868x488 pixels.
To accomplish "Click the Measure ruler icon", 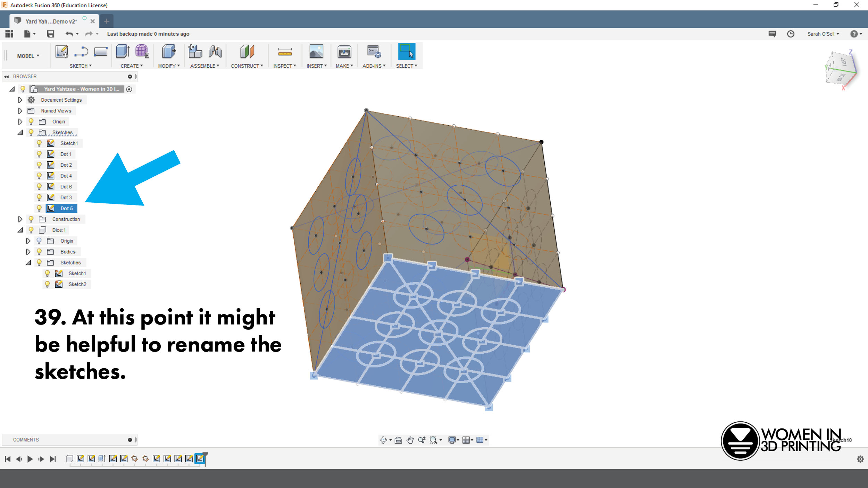I will (285, 52).
